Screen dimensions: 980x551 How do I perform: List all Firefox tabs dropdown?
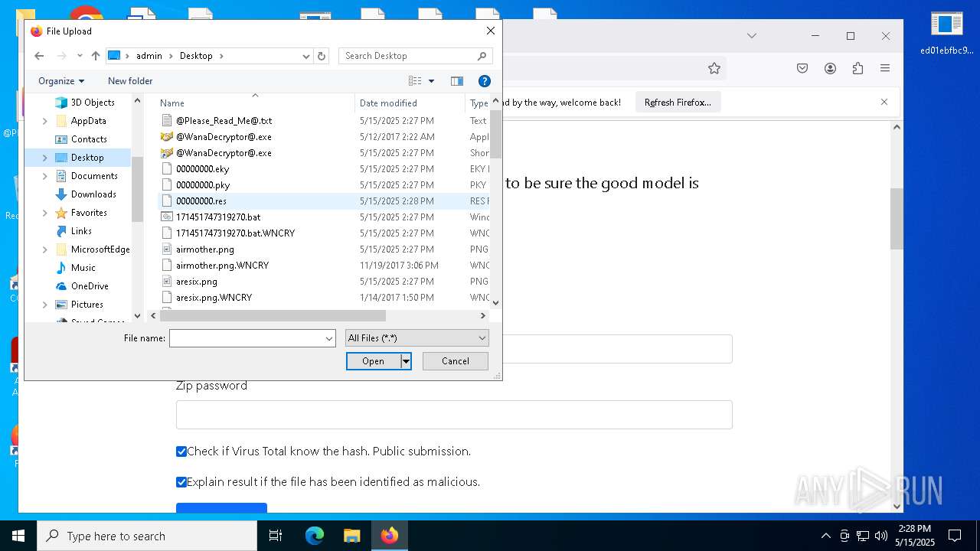pos(752,36)
